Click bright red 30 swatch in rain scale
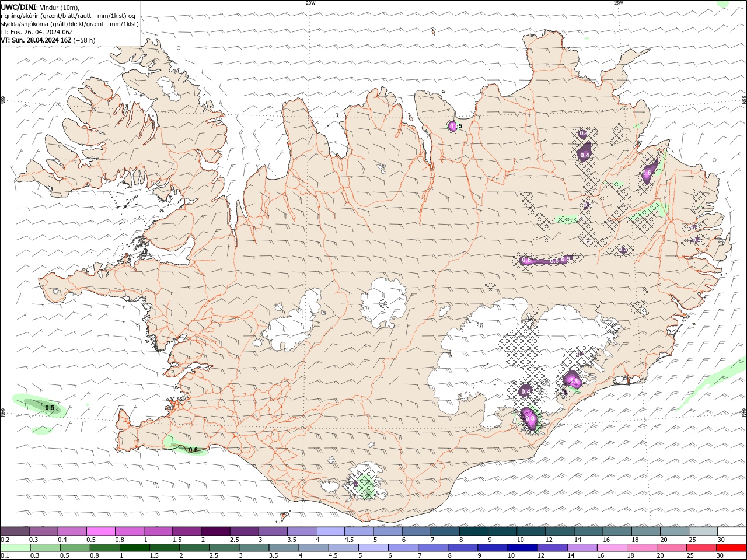 (x=731, y=548)
